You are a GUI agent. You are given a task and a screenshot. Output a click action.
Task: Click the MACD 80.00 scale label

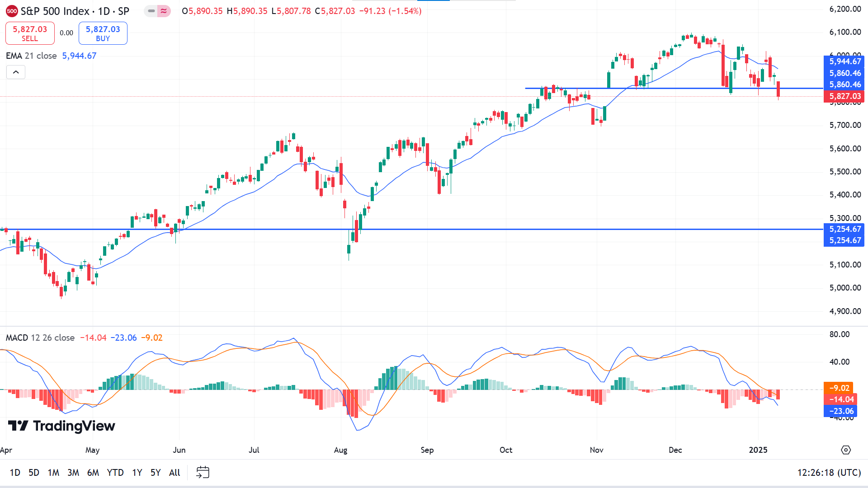tap(840, 334)
